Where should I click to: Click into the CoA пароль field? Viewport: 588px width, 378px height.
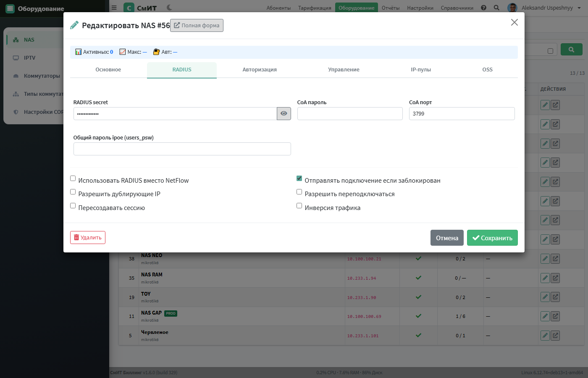pos(350,113)
